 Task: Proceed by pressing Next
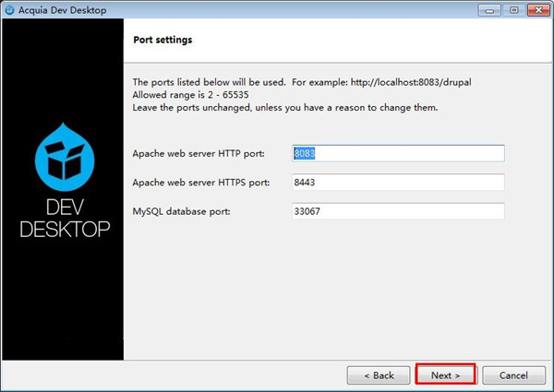point(445,375)
